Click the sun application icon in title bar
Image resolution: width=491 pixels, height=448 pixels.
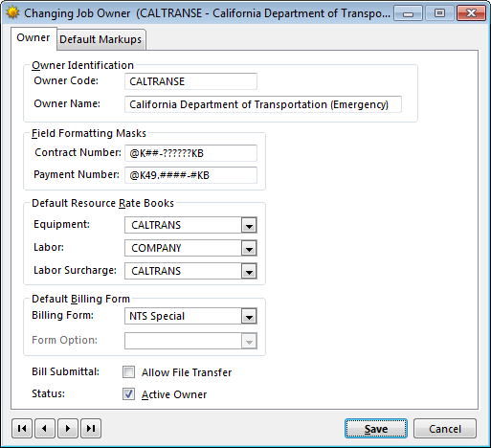tap(12, 13)
